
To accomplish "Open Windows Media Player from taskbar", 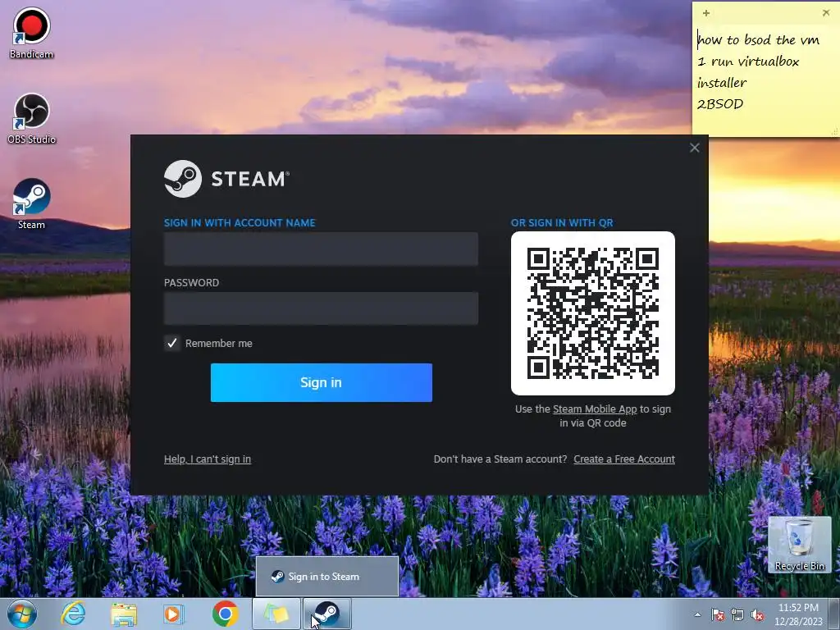I will (x=173, y=614).
